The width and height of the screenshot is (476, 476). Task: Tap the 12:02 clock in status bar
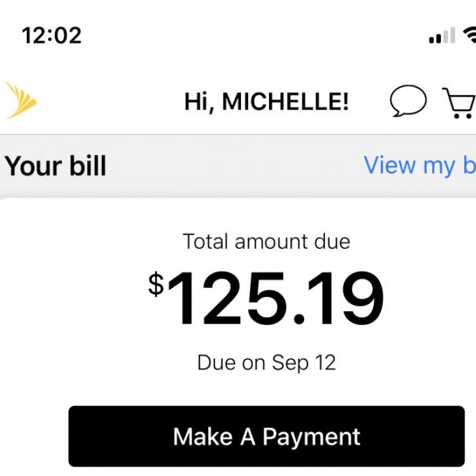pyautogui.click(x=52, y=36)
